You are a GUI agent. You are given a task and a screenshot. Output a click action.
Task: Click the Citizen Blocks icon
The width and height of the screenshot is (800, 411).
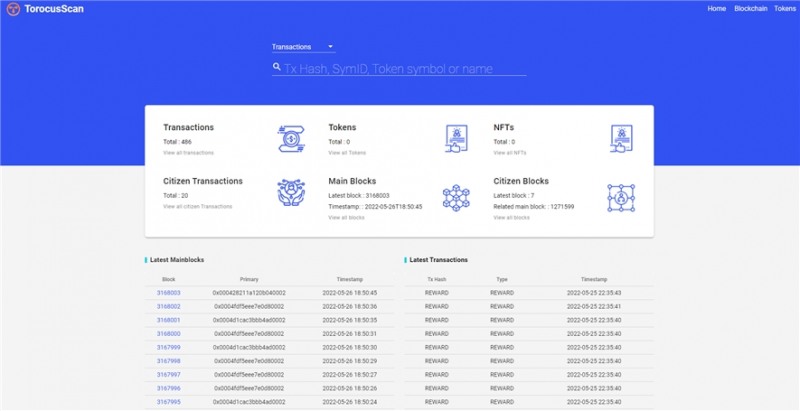622,197
